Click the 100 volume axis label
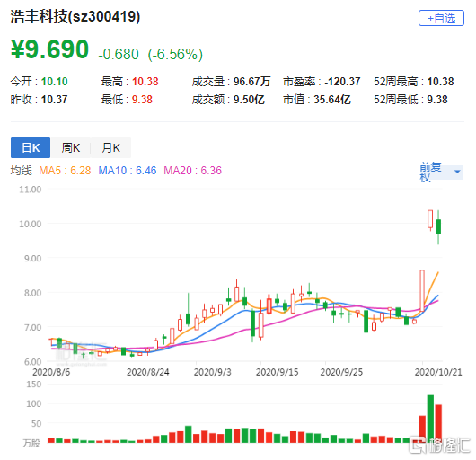Screen dimensions: 476x460 pyautogui.click(x=34, y=403)
